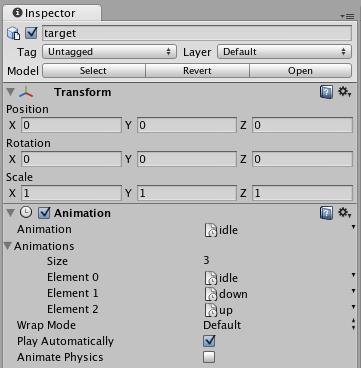
Task: Open the Wrap Mode dropdown
Action: (x=279, y=325)
